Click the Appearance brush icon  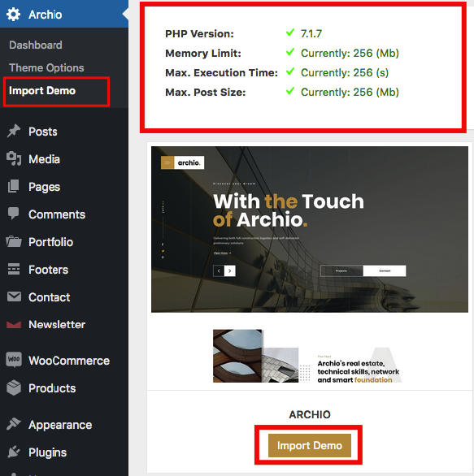[x=14, y=424]
